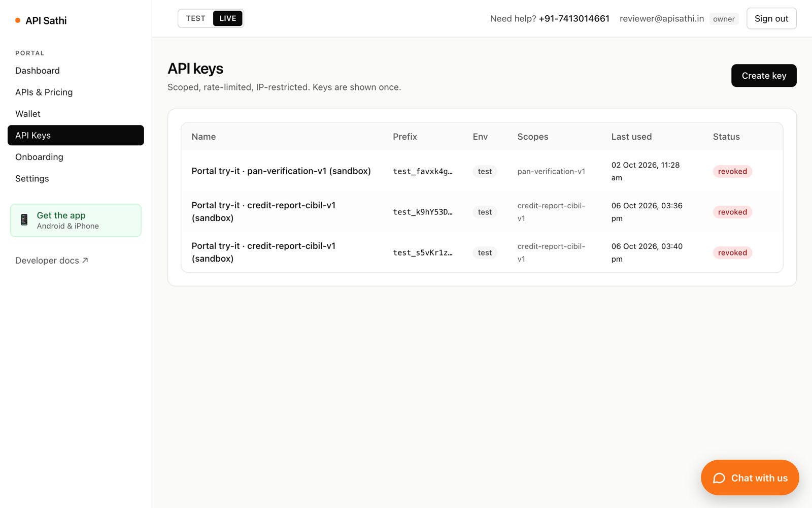The height and width of the screenshot is (508, 812).
Task: Switch to LIVE environment mode
Action: pos(228,18)
